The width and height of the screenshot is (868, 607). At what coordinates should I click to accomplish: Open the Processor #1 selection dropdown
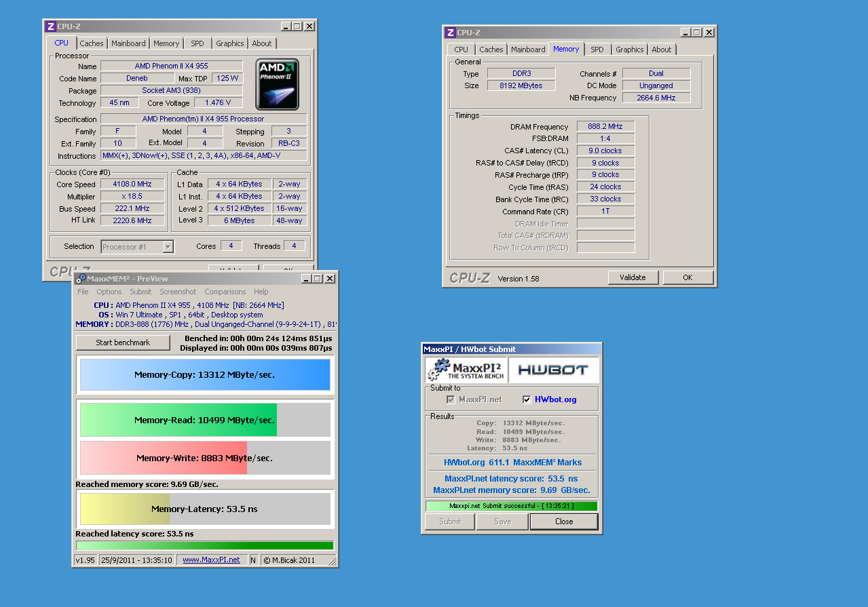click(137, 247)
